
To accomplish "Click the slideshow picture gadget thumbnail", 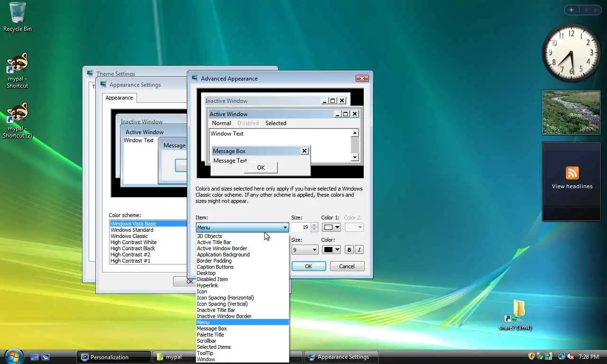I will pyautogui.click(x=571, y=113).
